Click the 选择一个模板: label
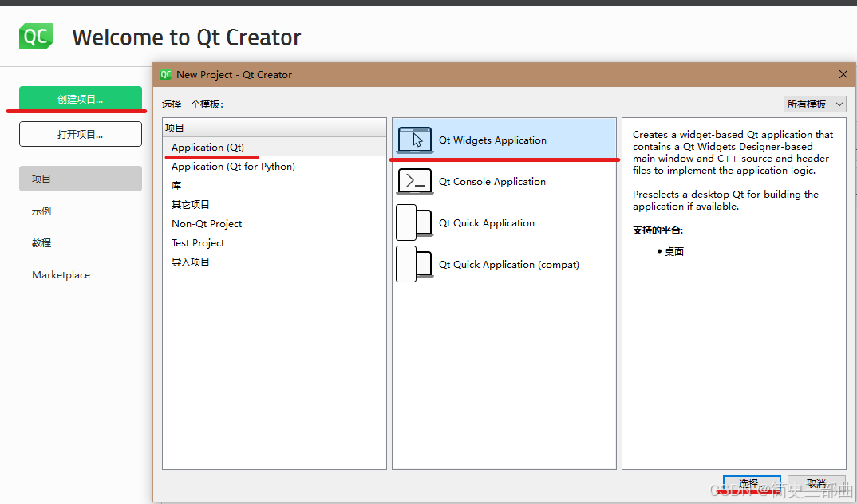 (x=193, y=104)
